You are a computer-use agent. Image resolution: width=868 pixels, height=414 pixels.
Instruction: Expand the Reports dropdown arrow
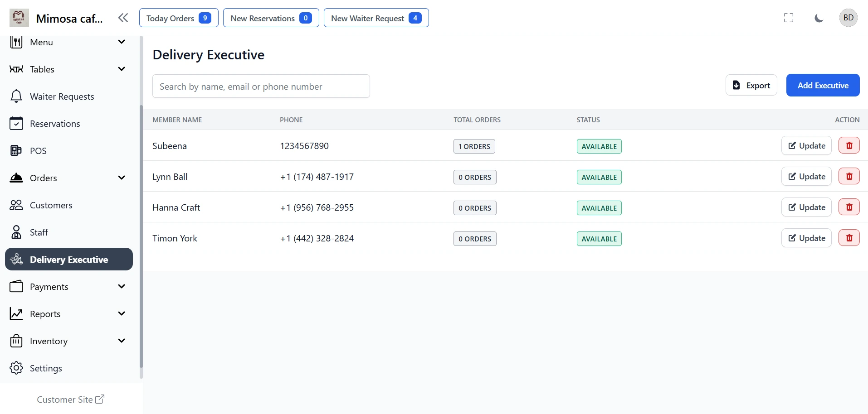tap(121, 314)
